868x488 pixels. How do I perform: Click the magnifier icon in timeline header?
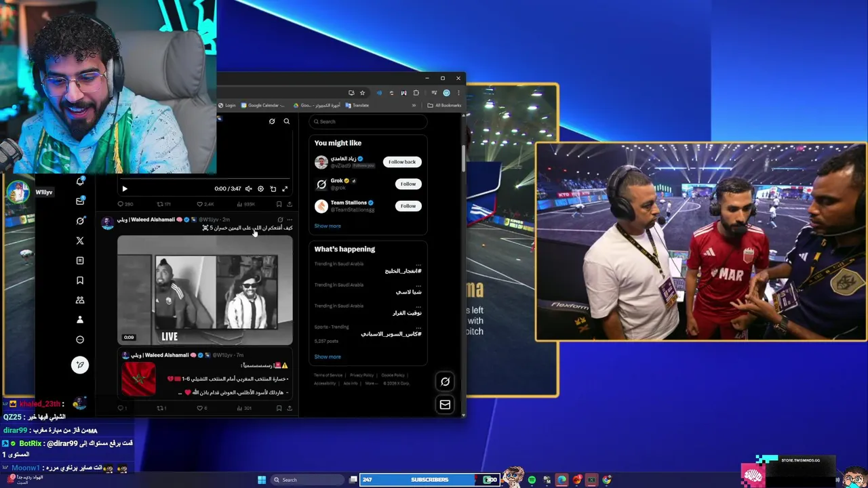(286, 121)
